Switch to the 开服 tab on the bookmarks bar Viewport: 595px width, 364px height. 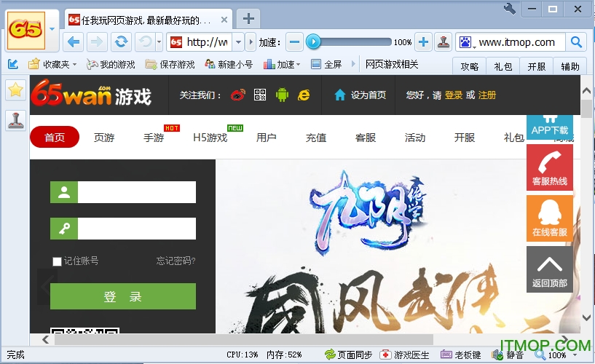click(536, 66)
